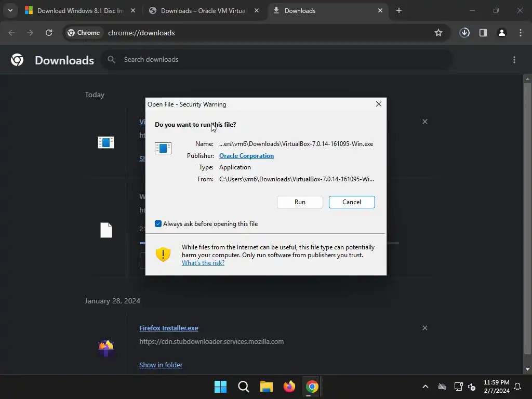Viewport: 532px width, 399px height.
Task: Click the January 28, 2024 date heading
Action: click(112, 301)
